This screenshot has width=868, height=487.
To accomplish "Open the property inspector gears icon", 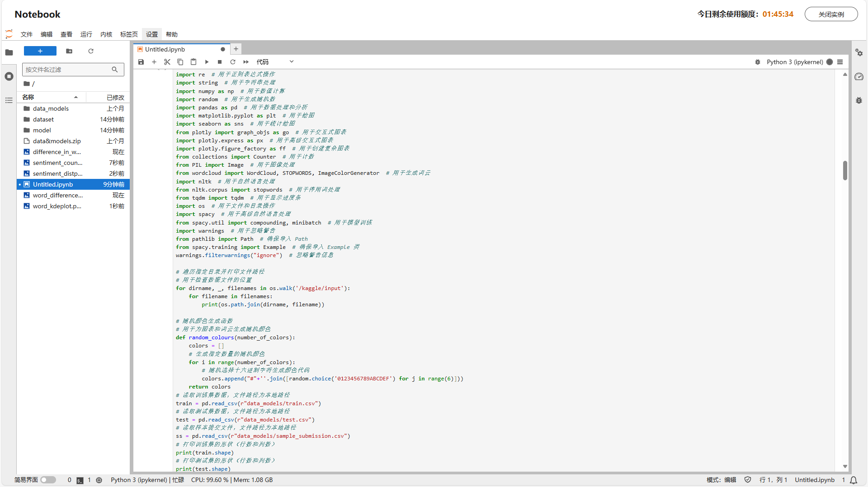I will (x=859, y=52).
